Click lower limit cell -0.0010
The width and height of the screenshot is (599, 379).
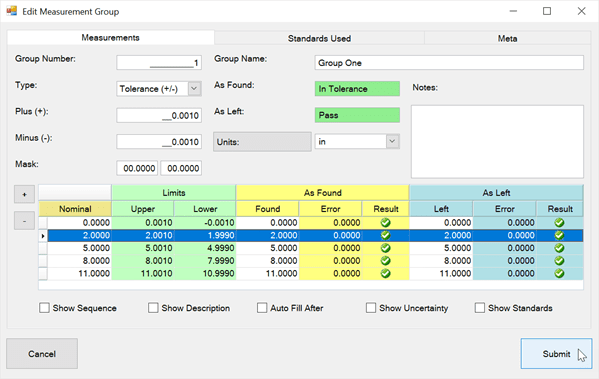tap(205, 223)
